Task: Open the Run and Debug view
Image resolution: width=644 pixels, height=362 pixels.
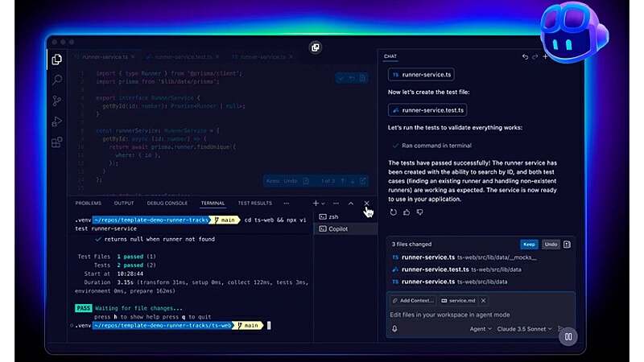Action: pos(56,121)
